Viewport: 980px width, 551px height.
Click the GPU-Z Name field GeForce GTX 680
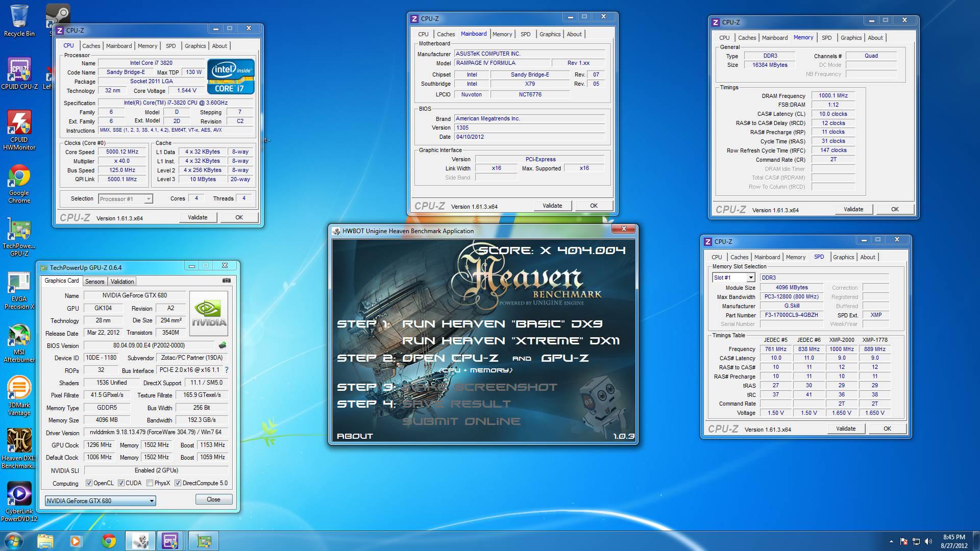point(134,295)
